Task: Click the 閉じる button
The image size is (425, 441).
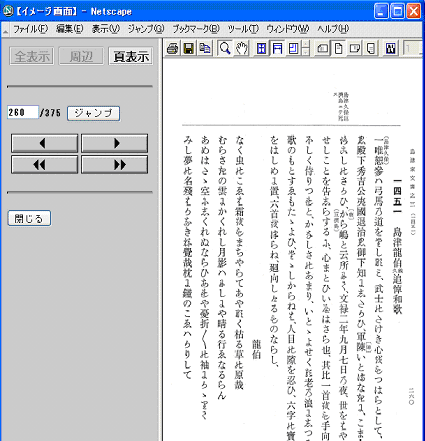Action: pos(29,218)
